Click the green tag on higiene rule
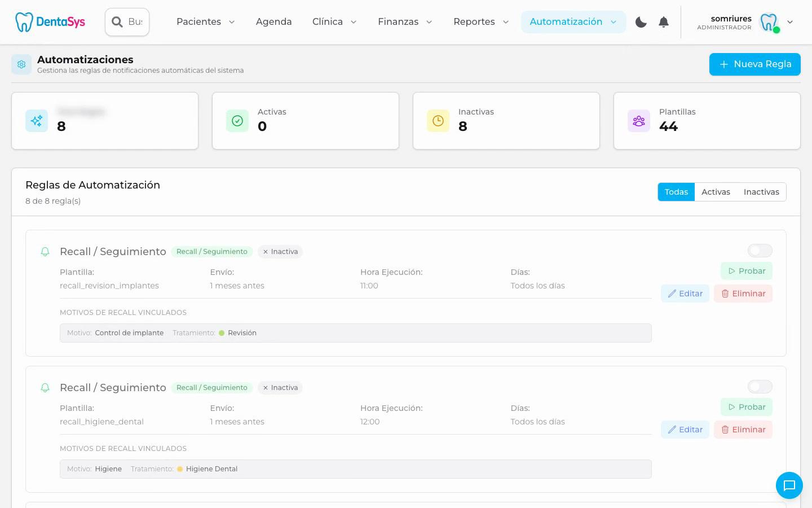The width and height of the screenshot is (812, 508). coord(212,388)
